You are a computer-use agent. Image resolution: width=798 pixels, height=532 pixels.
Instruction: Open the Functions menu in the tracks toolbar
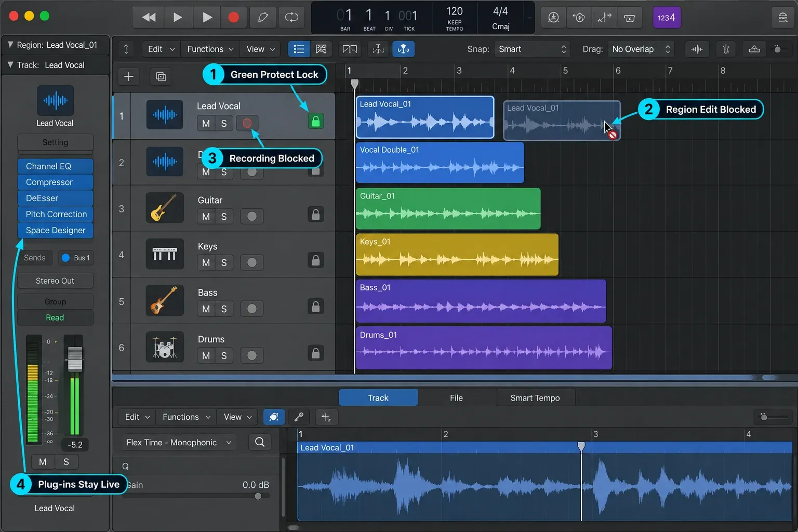[x=210, y=49]
